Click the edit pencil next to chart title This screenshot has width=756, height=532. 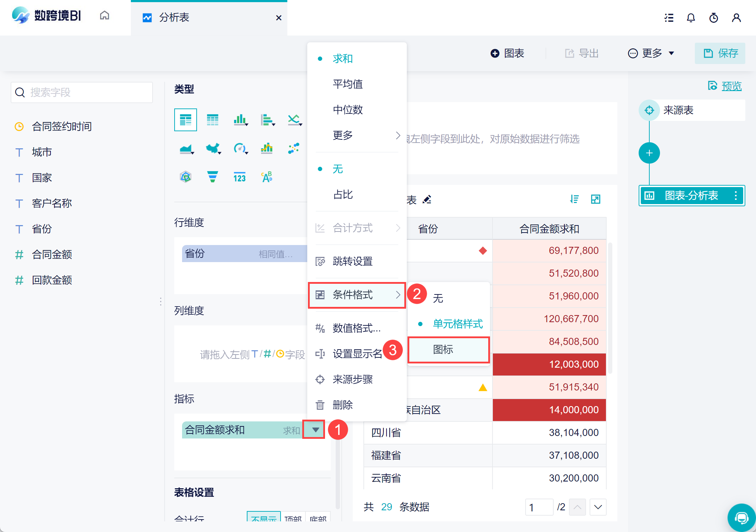tap(427, 200)
